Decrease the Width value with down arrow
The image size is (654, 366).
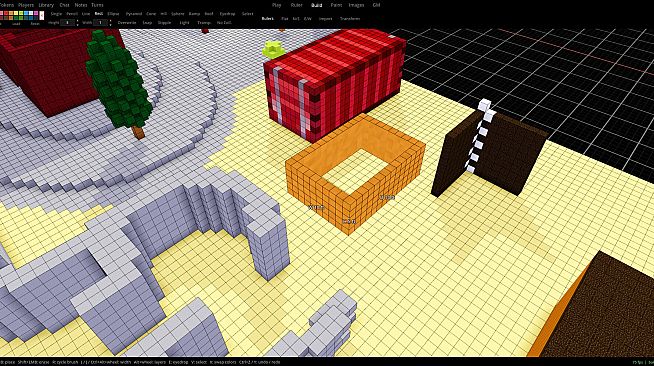point(111,25)
